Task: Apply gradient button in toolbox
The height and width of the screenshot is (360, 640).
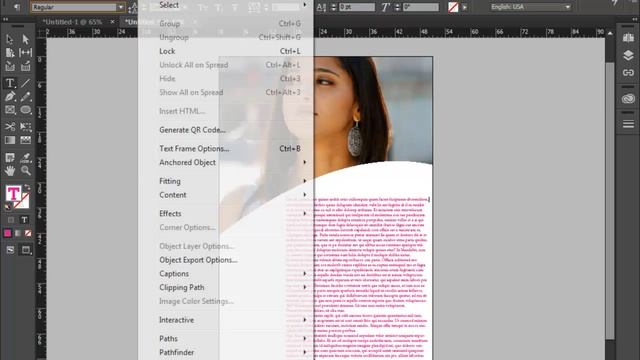Action: pos(18,233)
